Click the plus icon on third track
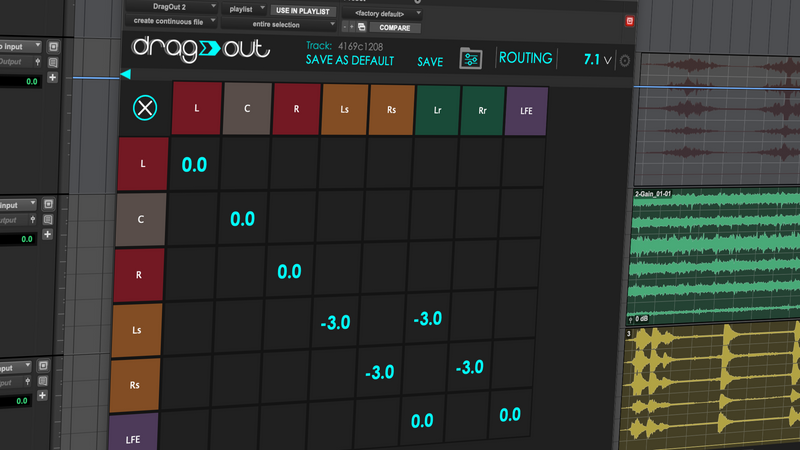This screenshot has height=450, width=800. 42,395
